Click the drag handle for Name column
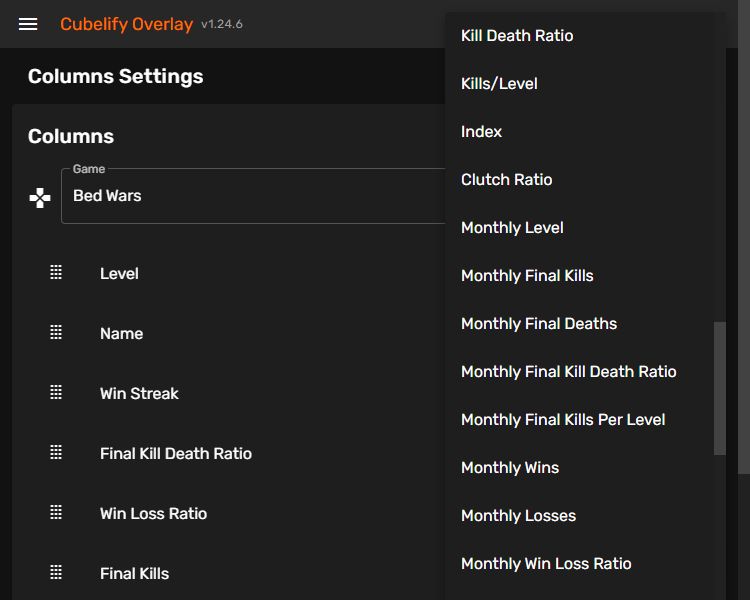 click(x=56, y=333)
